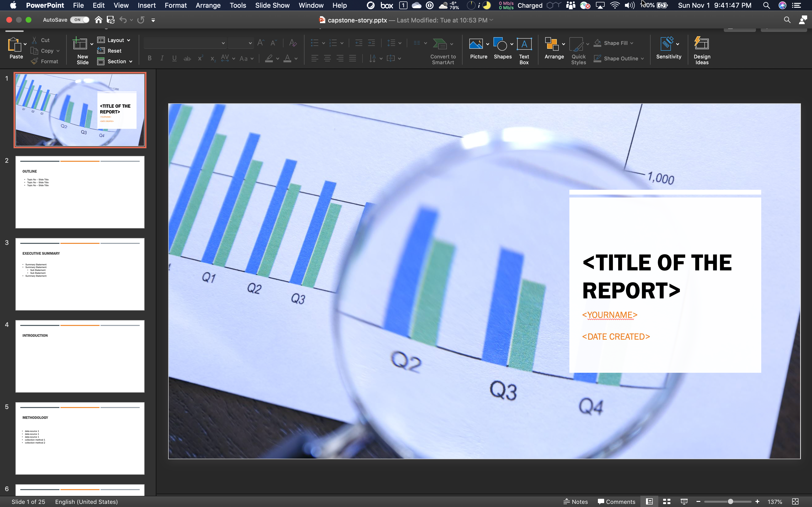Click the Shapes icon
The image size is (812, 507).
(500, 44)
